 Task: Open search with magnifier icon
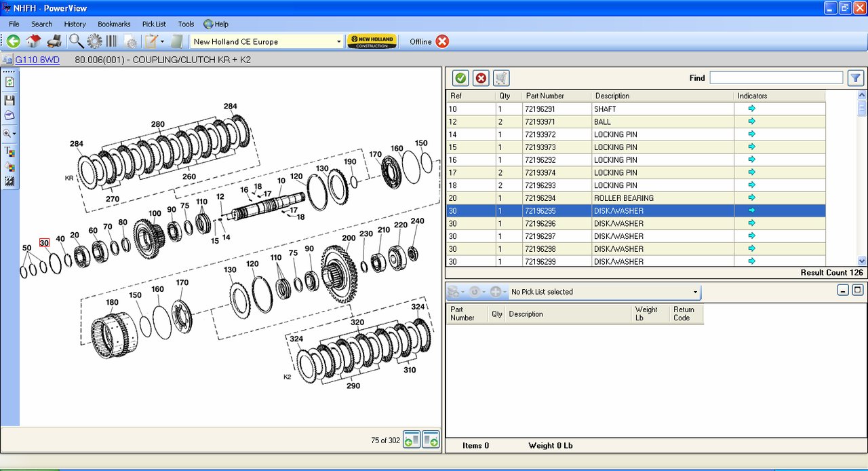(76, 41)
